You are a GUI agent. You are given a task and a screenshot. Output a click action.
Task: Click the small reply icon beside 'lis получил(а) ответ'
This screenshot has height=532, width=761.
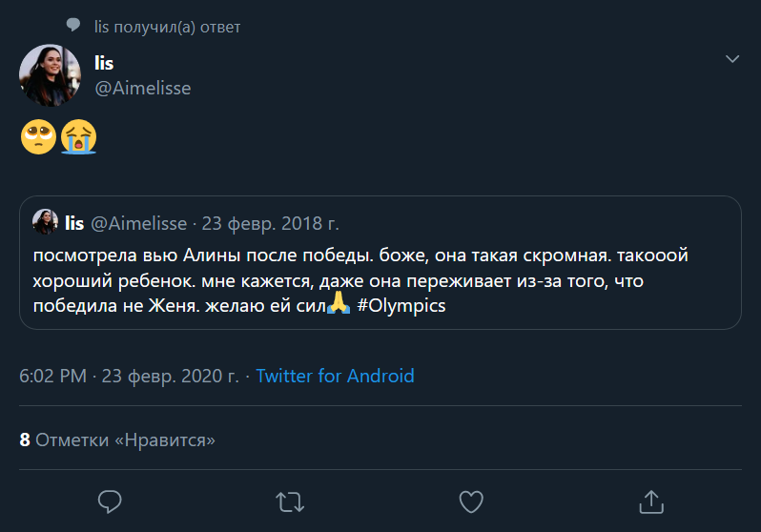tap(74, 26)
